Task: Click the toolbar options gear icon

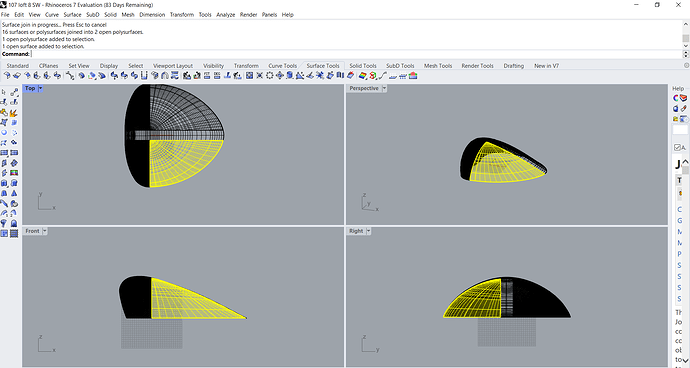Action: (x=686, y=66)
